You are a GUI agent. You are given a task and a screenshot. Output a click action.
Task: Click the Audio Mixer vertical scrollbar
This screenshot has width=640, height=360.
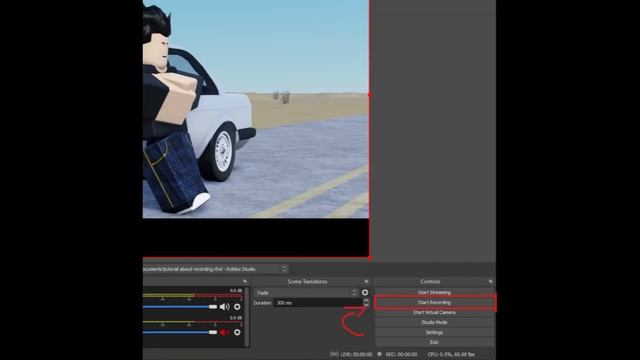pyautogui.click(x=247, y=317)
